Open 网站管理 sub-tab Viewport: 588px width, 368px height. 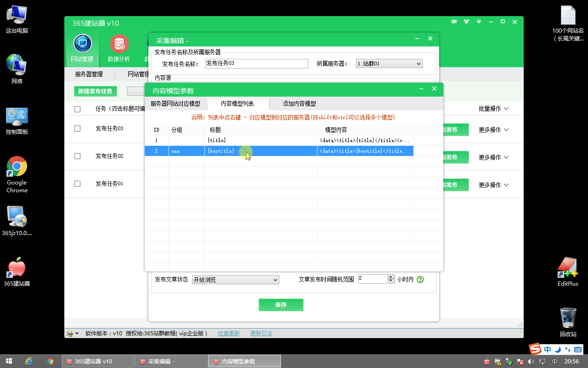point(138,74)
